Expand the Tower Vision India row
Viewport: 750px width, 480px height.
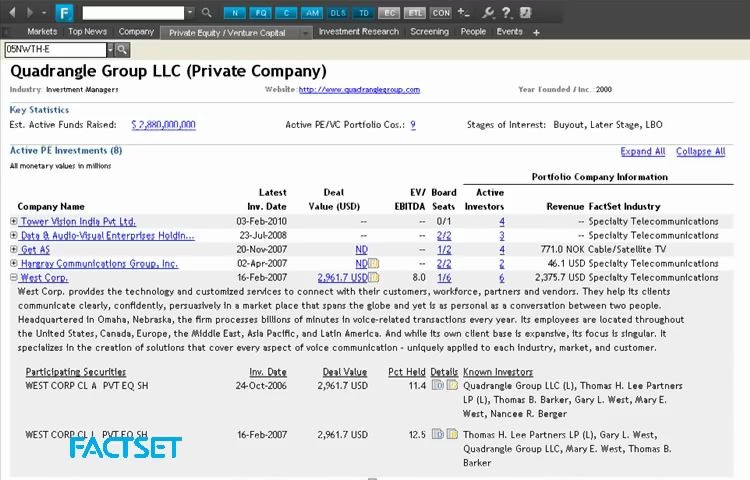pos(13,221)
